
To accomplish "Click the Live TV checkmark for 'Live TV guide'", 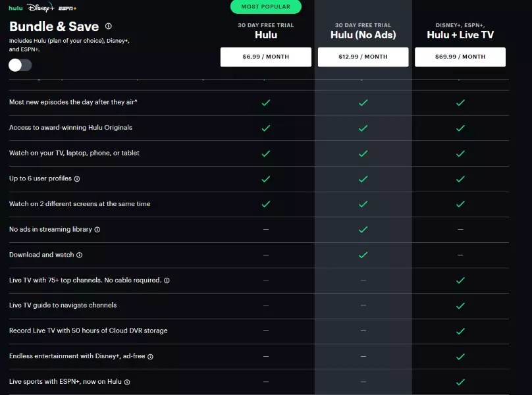I will point(461,305).
